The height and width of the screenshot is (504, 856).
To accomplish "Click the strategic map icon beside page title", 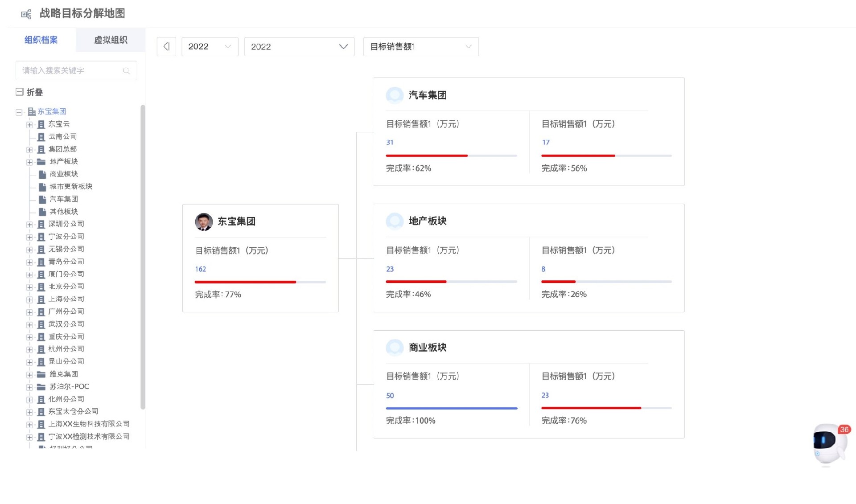I will coord(26,14).
